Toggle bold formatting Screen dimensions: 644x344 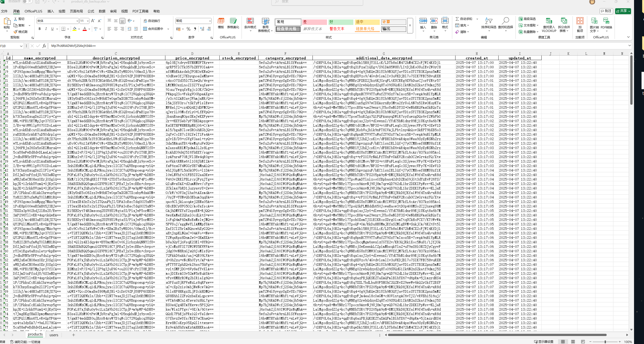pyautogui.click(x=40, y=29)
